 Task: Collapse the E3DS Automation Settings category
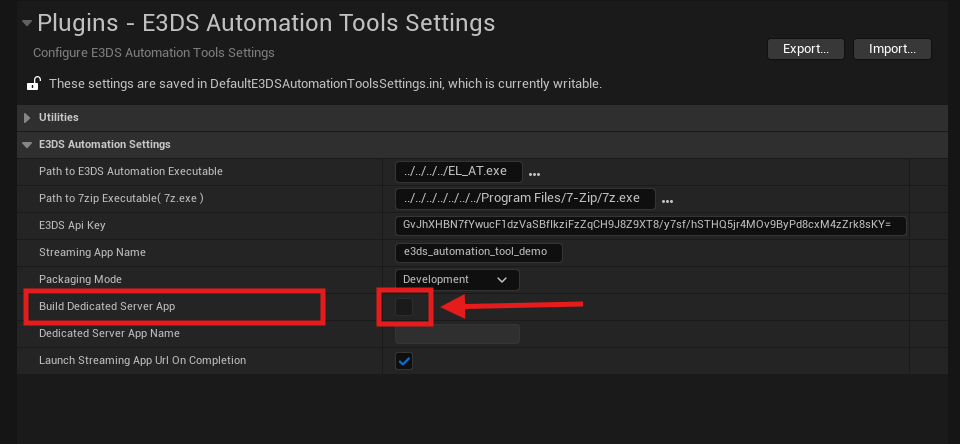(27, 145)
